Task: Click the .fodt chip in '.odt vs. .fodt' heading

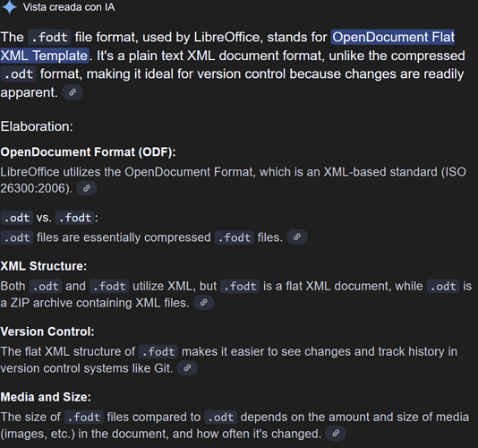Action: pyautogui.click(x=75, y=218)
